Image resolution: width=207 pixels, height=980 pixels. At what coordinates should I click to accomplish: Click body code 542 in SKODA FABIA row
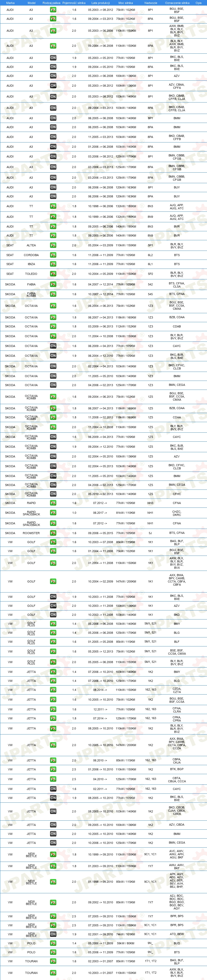pyautogui.click(x=151, y=284)
